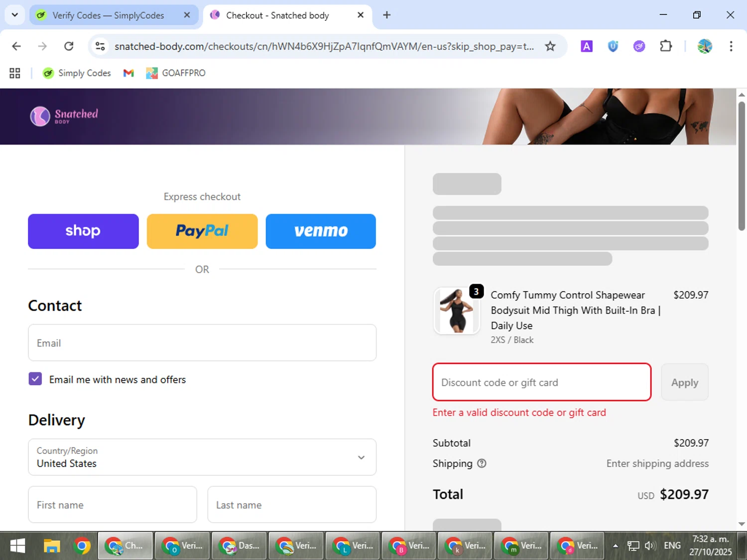Show hidden system tray icons
Image resolution: width=747 pixels, height=560 pixels.
[x=616, y=546]
